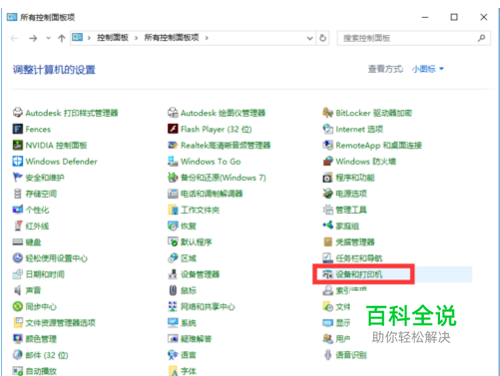This screenshot has width=500, height=376.
Task: Open the 任务栏和导航 link
Action: pos(359,258)
